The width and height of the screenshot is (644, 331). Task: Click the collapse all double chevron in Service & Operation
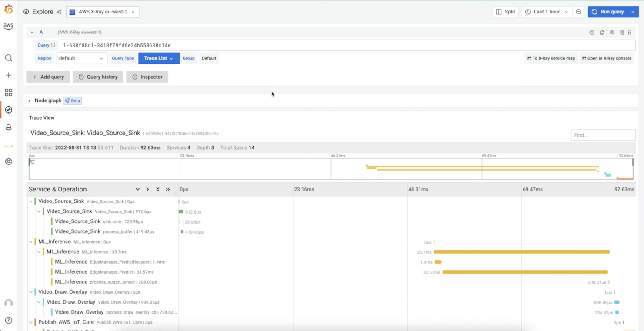(x=168, y=189)
